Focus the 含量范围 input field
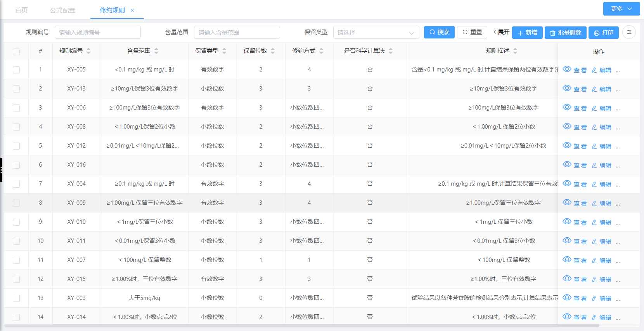644x331 pixels. [237, 32]
